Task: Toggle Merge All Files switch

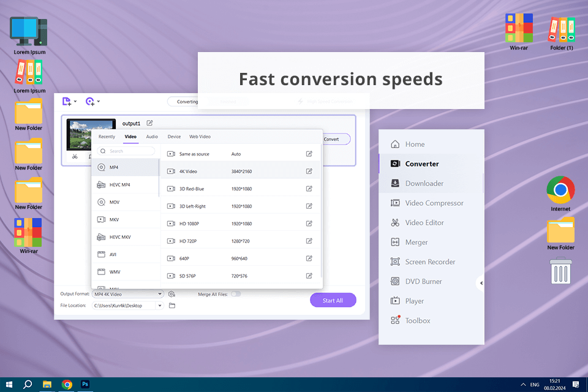Action: coord(236,294)
